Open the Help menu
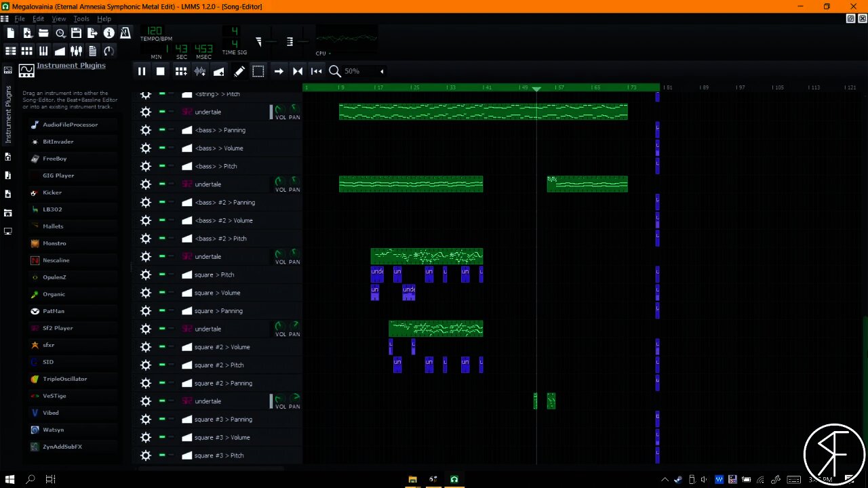 coord(104,19)
